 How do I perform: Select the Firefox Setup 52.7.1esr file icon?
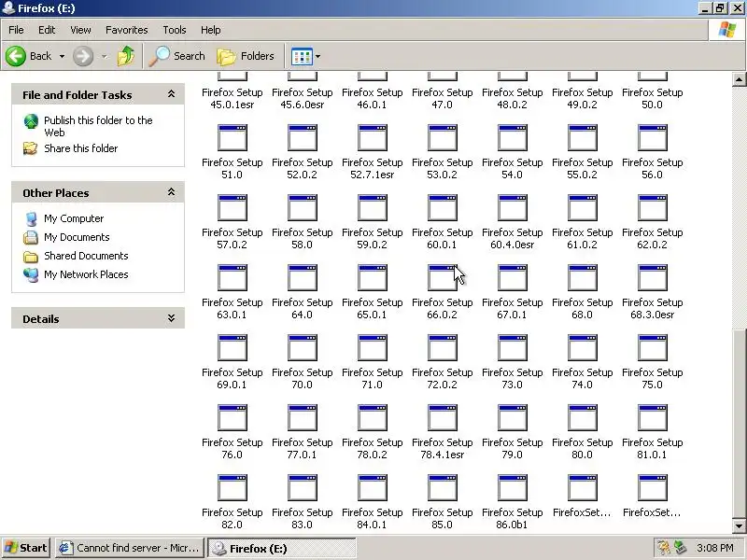(x=372, y=137)
